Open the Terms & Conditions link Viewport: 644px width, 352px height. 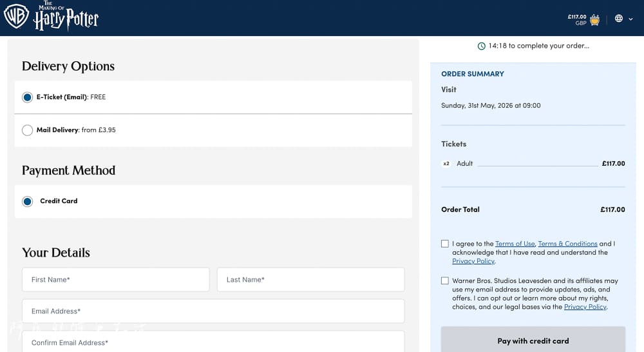[567, 244]
